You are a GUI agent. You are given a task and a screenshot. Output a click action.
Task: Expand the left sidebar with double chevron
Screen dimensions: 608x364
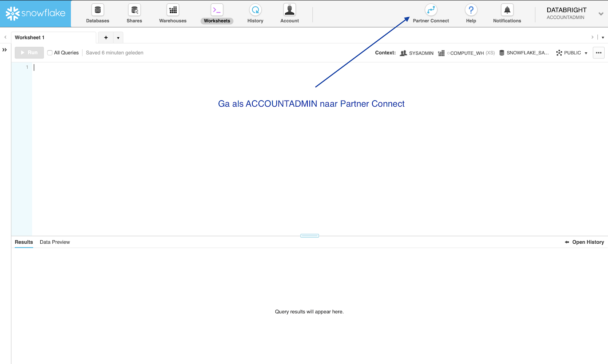5,50
